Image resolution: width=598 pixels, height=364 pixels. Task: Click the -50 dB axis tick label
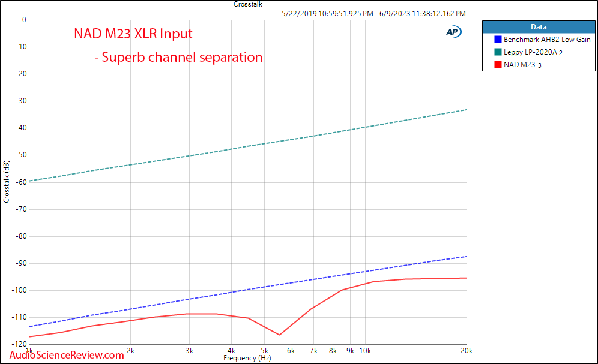tap(21, 155)
